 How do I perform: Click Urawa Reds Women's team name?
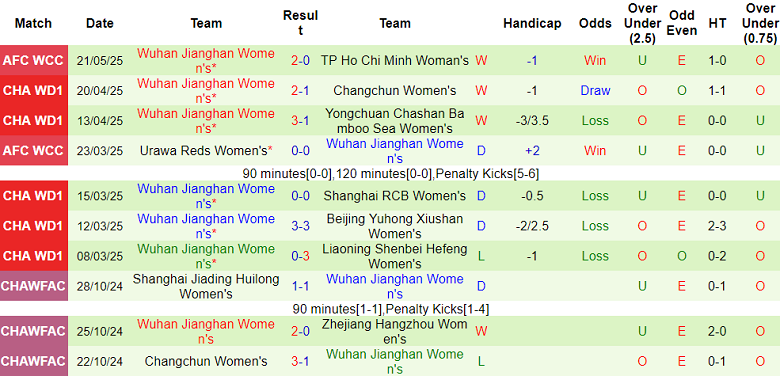(206, 151)
